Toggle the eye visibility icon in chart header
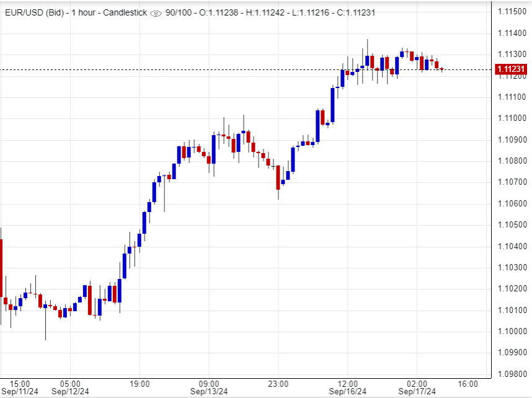Viewport: 532px width, 398px height. click(x=156, y=13)
